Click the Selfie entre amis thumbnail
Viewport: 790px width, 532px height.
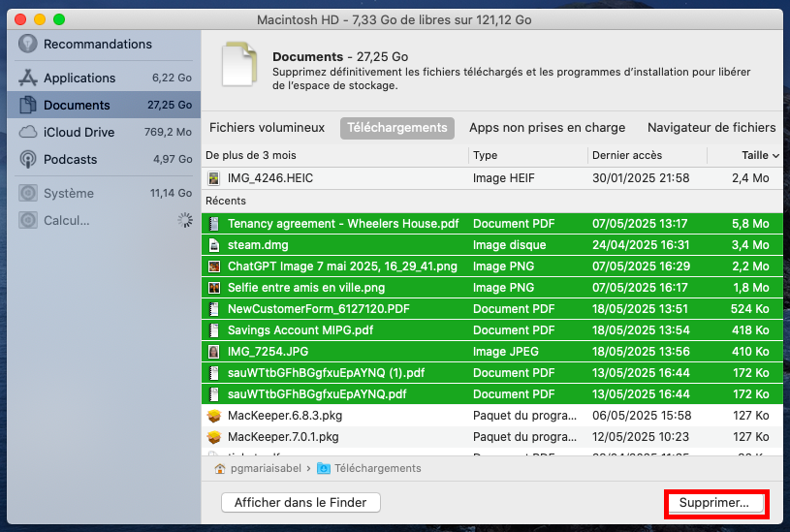click(214, 288)
